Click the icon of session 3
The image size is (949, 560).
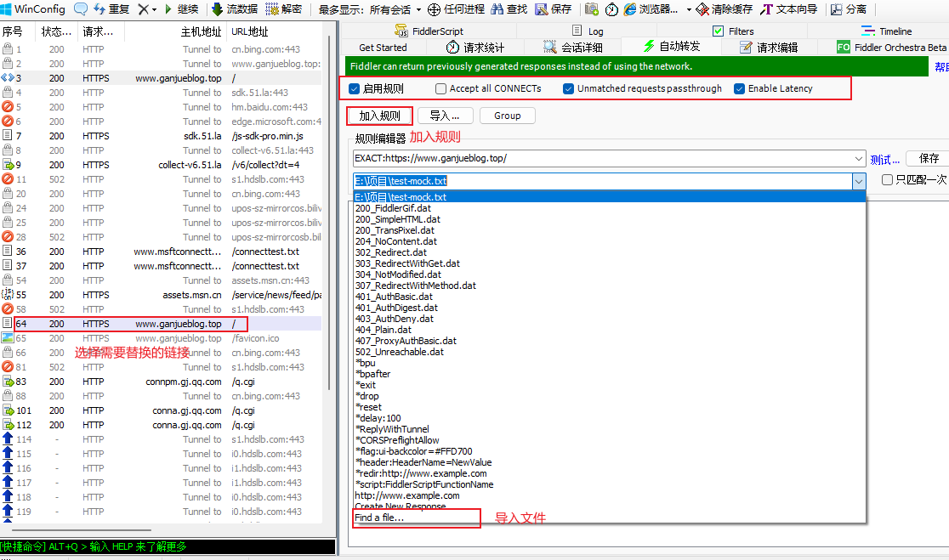coord(8,78)
